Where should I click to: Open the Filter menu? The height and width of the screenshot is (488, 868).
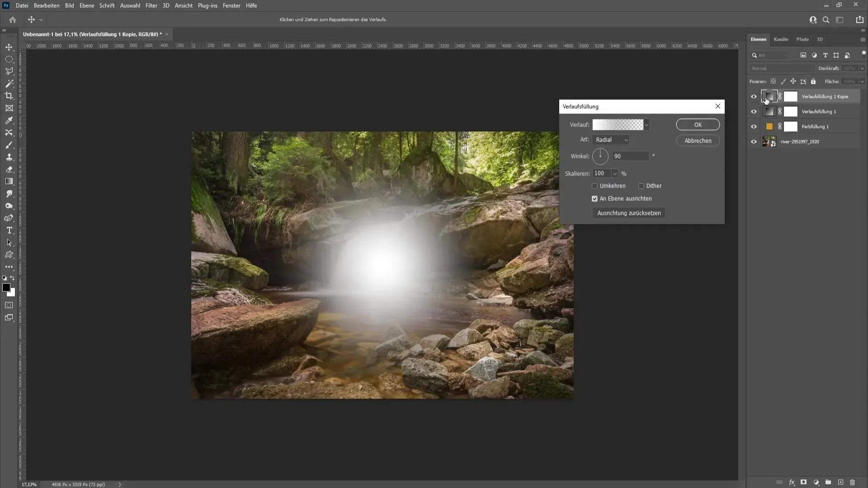click(x=151, y=5)
